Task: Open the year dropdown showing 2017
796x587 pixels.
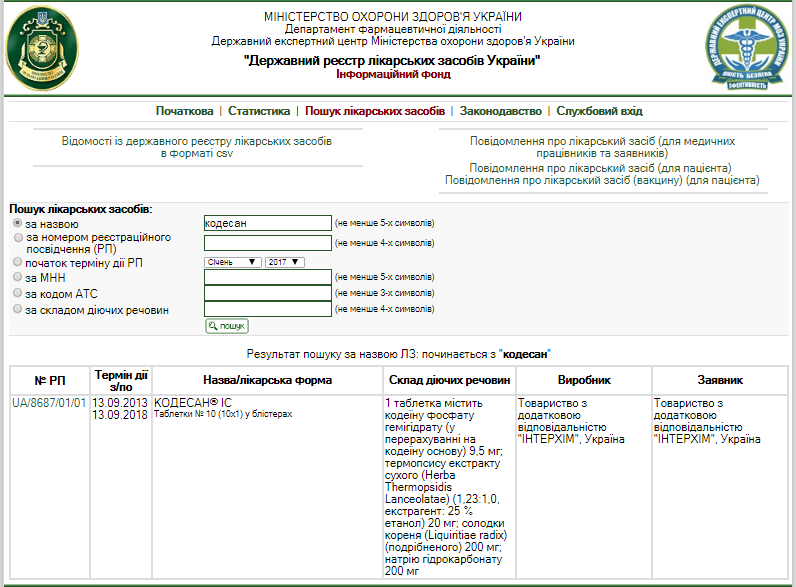Action: click(x=283, y=262)
